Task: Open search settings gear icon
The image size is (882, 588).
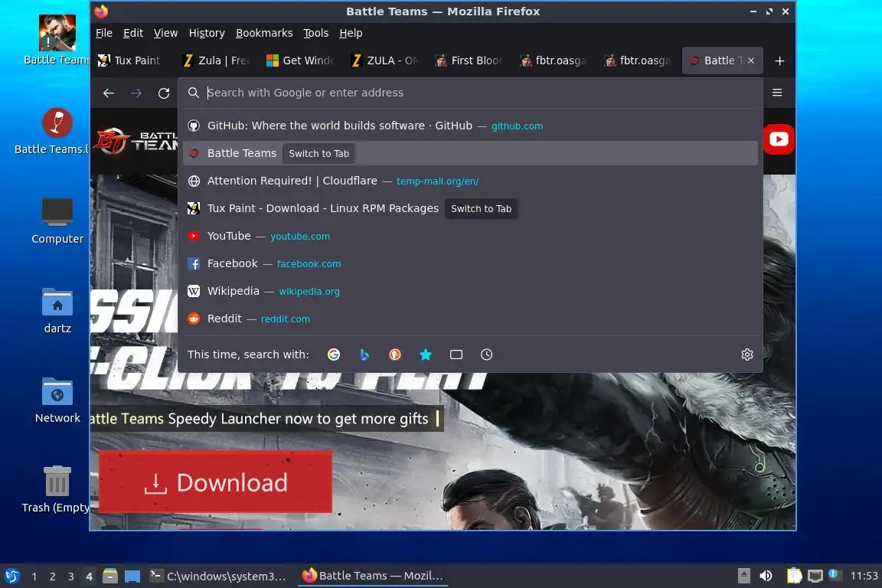Action: [747, 354]
